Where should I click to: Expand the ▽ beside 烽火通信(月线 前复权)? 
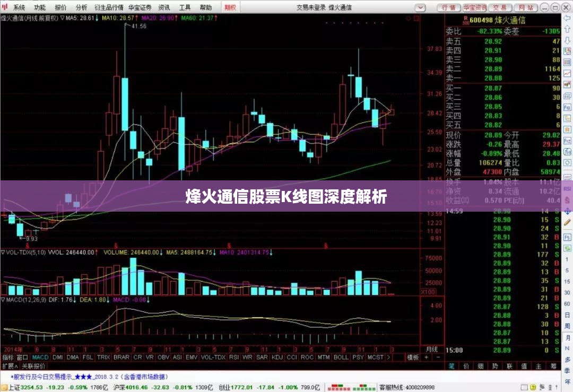(63, 18)
